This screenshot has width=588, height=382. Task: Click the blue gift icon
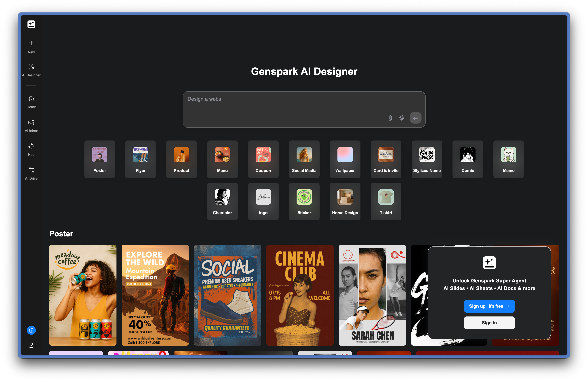(31, 330)
